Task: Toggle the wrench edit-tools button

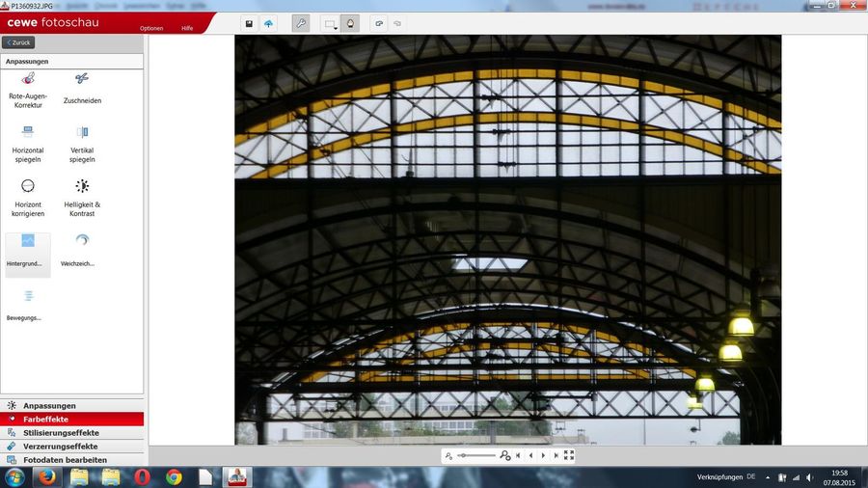Action: (301, 24)
